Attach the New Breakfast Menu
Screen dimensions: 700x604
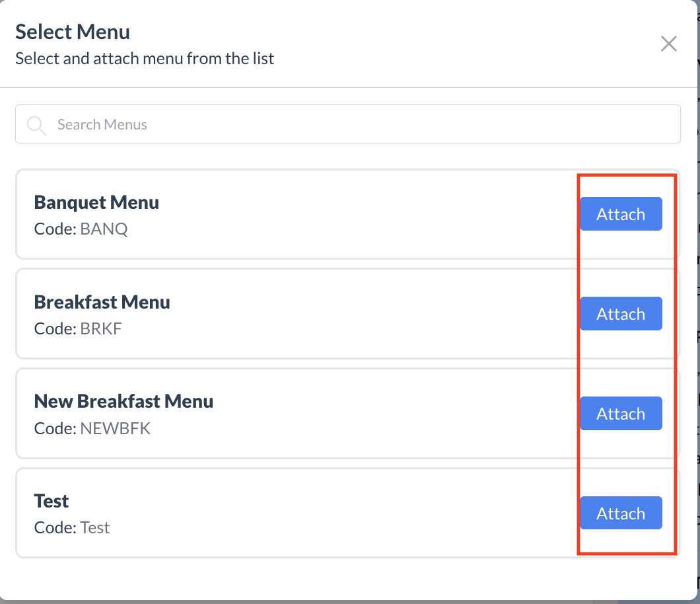coord(621,414)
